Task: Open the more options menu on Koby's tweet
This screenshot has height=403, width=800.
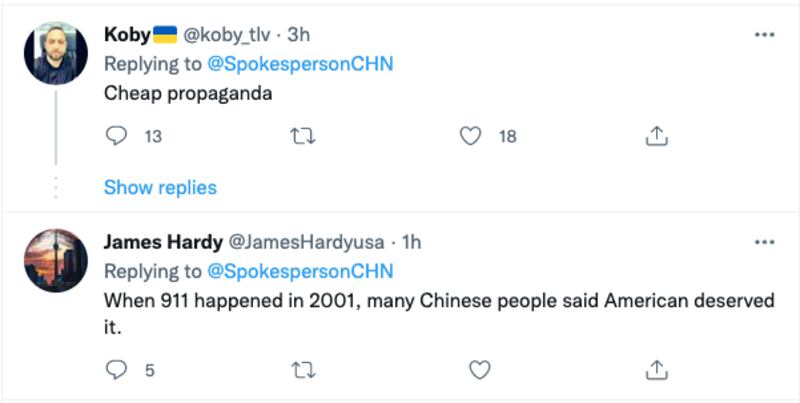Action: tap(764, 34)
